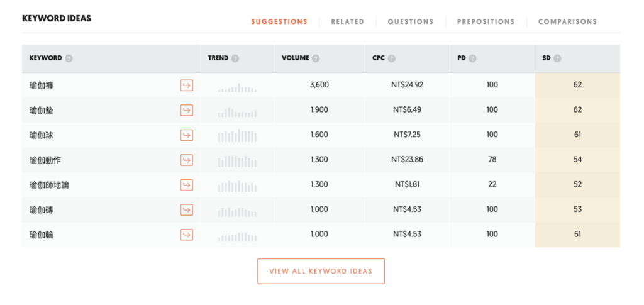Open arrow icon for 瑜伽師地論 keyword
The height and width of the screenshot is (305, 644).
186,185
